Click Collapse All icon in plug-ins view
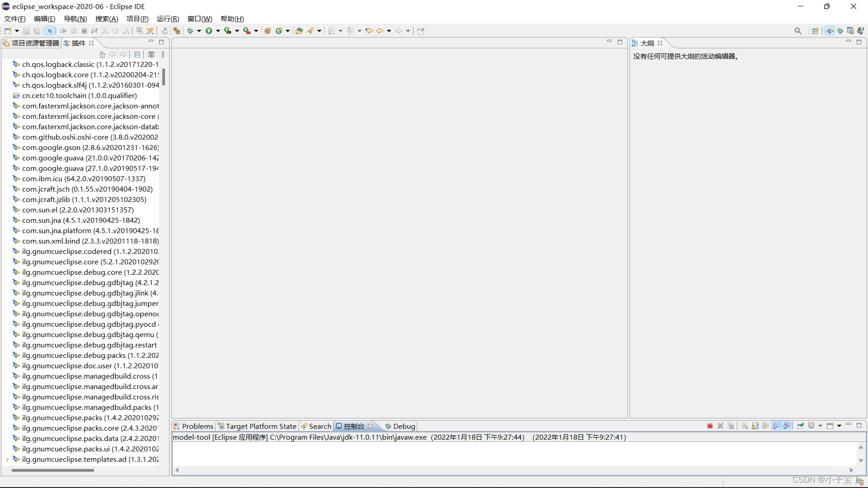The image size is (868, 488). [x=137, y=54]
